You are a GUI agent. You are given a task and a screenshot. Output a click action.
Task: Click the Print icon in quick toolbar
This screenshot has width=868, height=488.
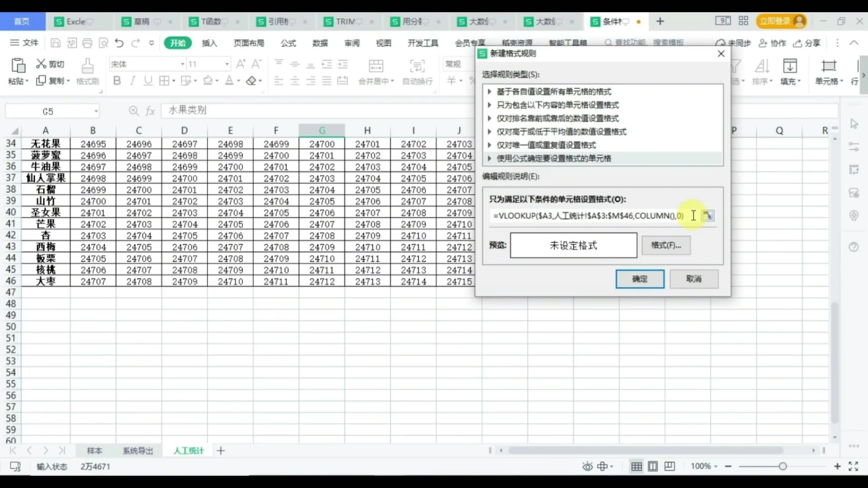[x=87, y=43]
